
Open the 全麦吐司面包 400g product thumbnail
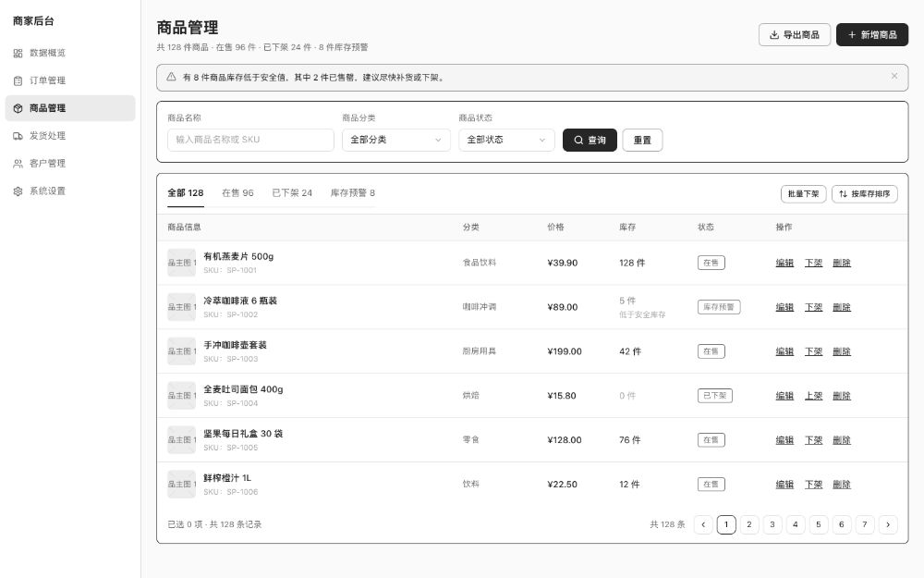[x=181, y=396]
